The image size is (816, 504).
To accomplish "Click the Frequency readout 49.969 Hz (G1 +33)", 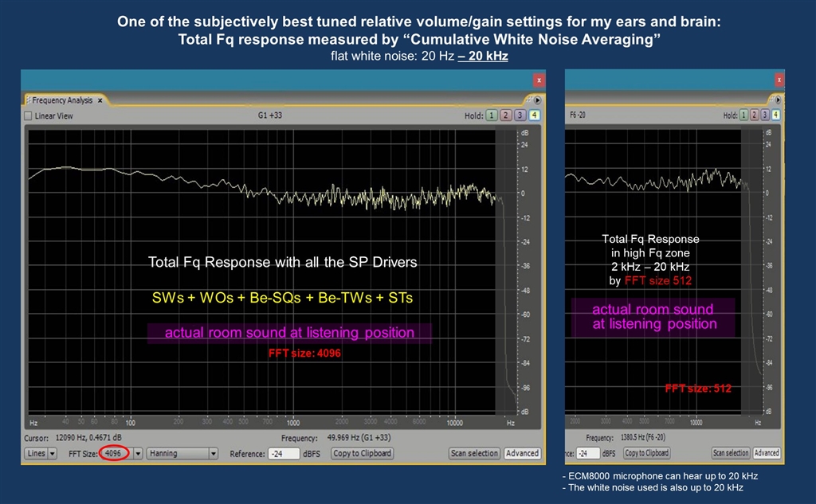I will point(359,438).
